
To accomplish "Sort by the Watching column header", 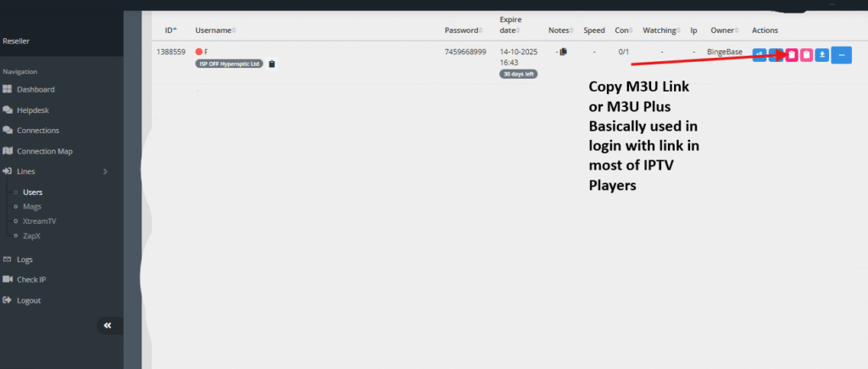I will [661, 31].
